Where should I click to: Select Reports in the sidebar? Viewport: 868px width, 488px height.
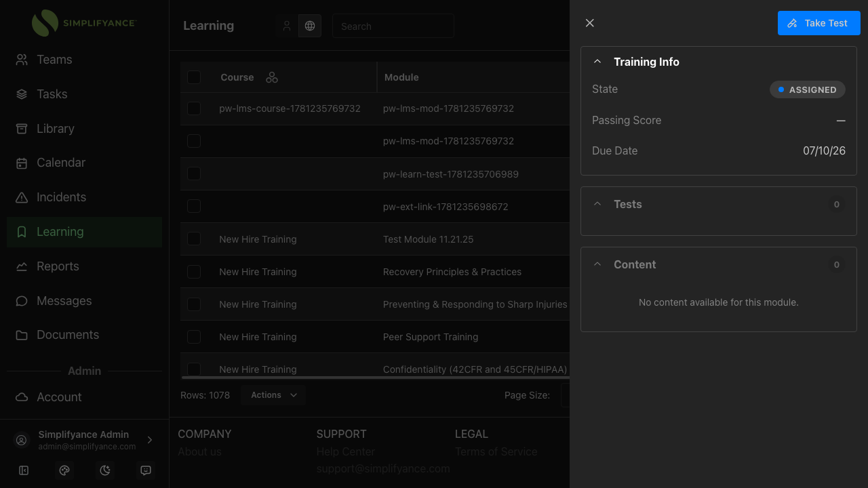pyautogui.click(x=84, y=266)
